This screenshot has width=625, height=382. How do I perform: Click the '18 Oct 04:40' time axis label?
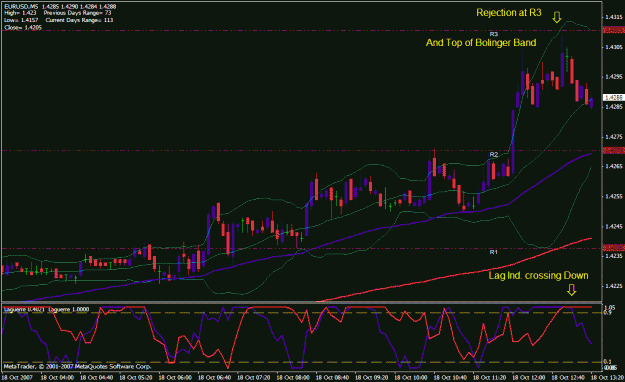[97, 377]
